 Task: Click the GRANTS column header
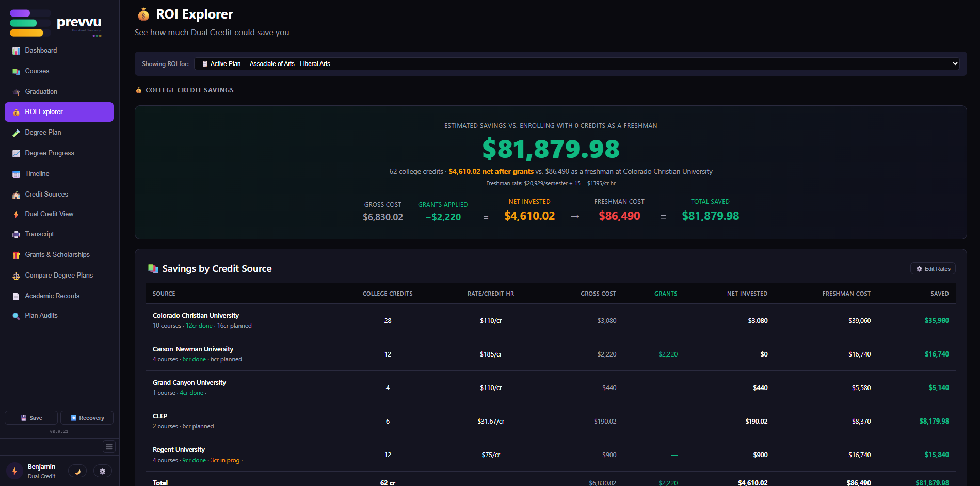[x=666, y=294]
